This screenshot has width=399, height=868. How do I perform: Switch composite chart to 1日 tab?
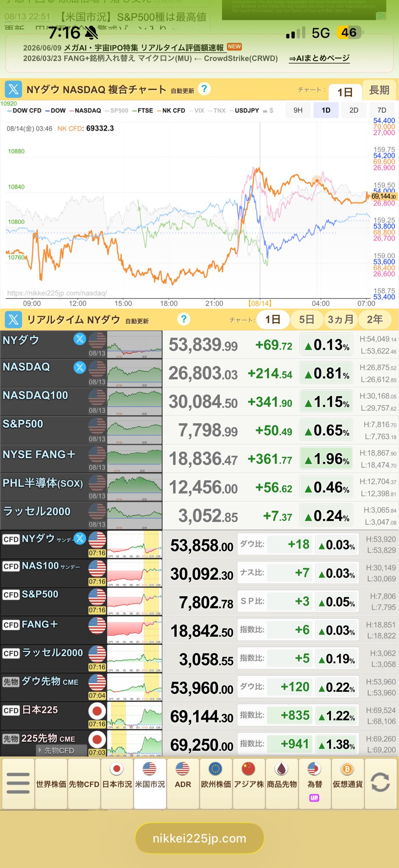click(345, 92)
